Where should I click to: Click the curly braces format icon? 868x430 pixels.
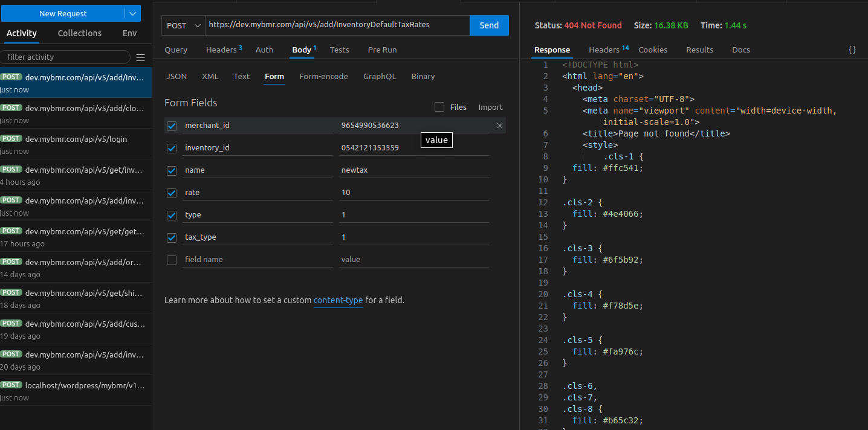(852, 50)
